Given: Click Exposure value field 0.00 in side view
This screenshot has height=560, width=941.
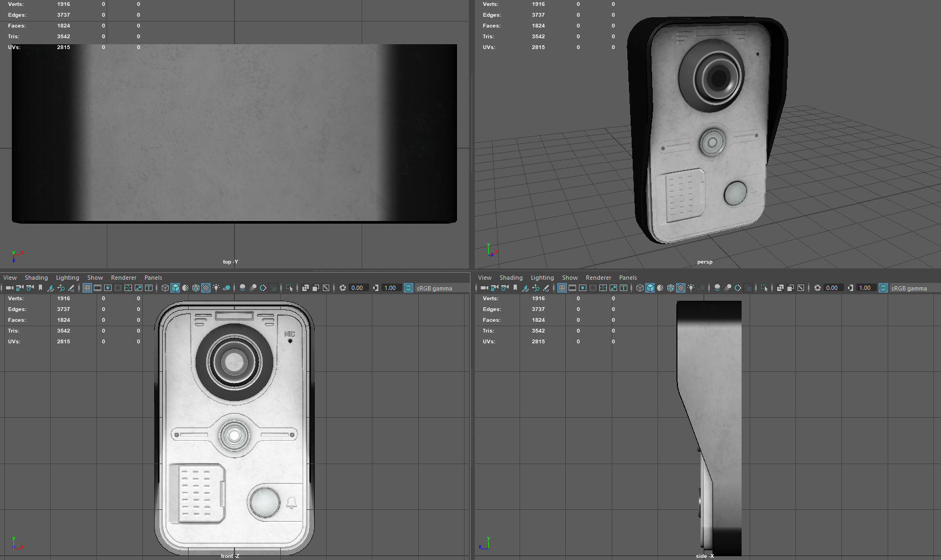Looking at the screenshot, I should [x=834, y=288].
